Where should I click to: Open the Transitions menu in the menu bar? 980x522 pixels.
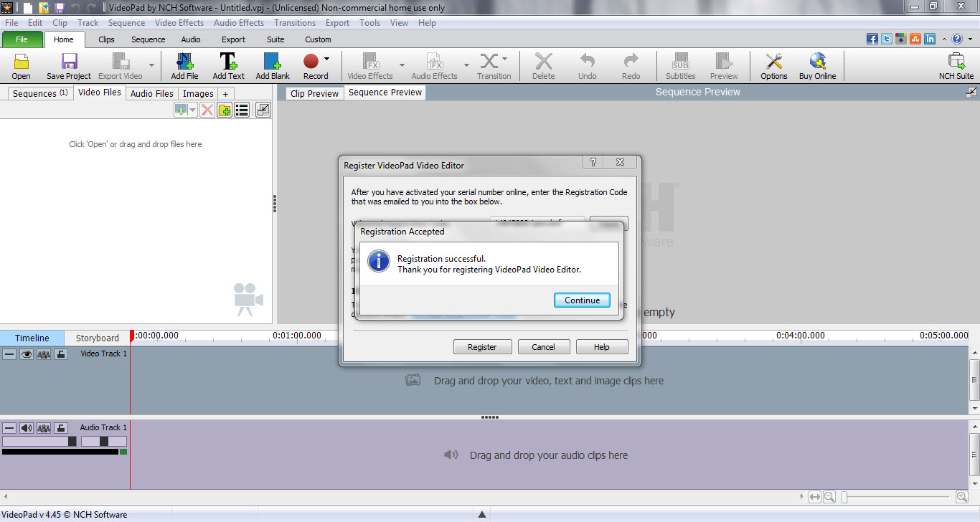tap(295, 23)
